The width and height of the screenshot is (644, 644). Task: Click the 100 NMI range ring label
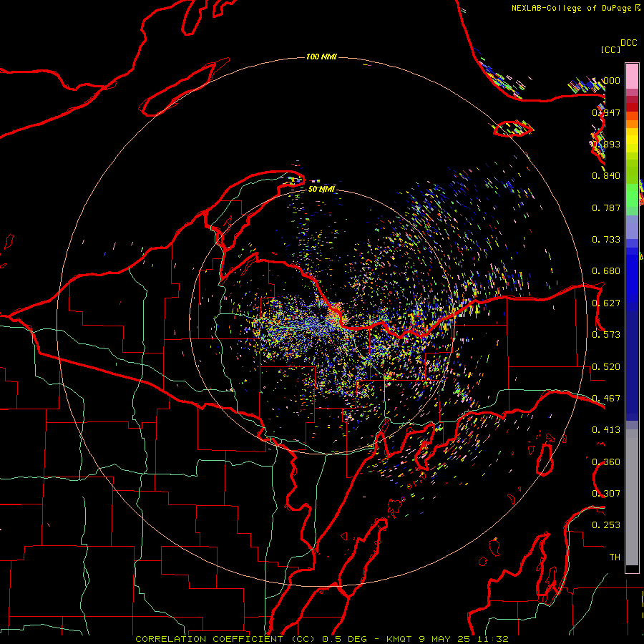pos(321,57)
